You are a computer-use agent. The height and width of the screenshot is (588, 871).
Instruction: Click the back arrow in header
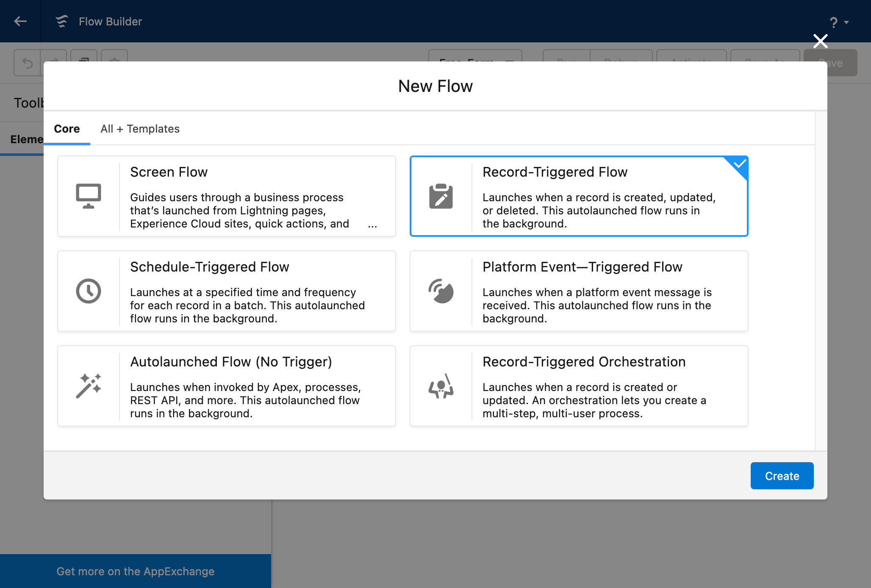pos(20,21)
